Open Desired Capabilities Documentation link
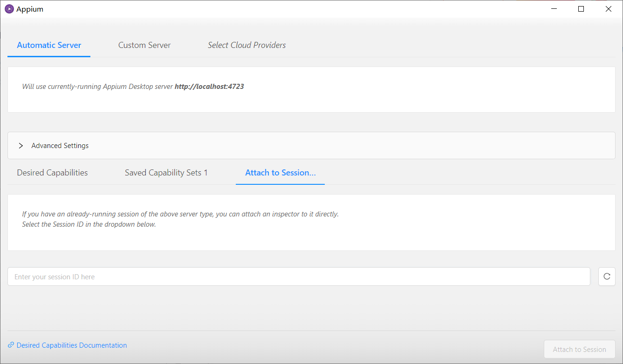This screenshot has height=364, width=623. coord(72,345)
